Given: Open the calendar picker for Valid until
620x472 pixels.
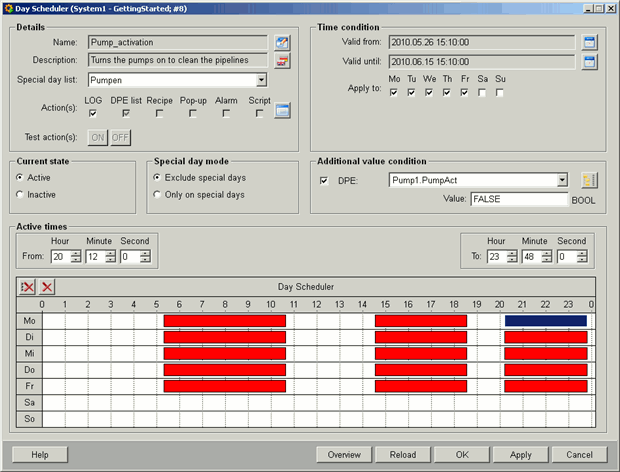Looking at the screenshot, I should pos(589,62).
